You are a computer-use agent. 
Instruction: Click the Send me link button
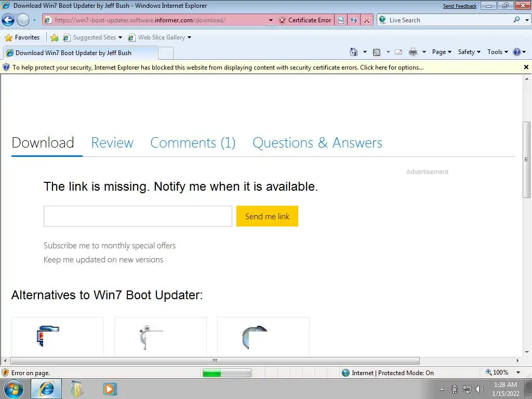[268, 216]
